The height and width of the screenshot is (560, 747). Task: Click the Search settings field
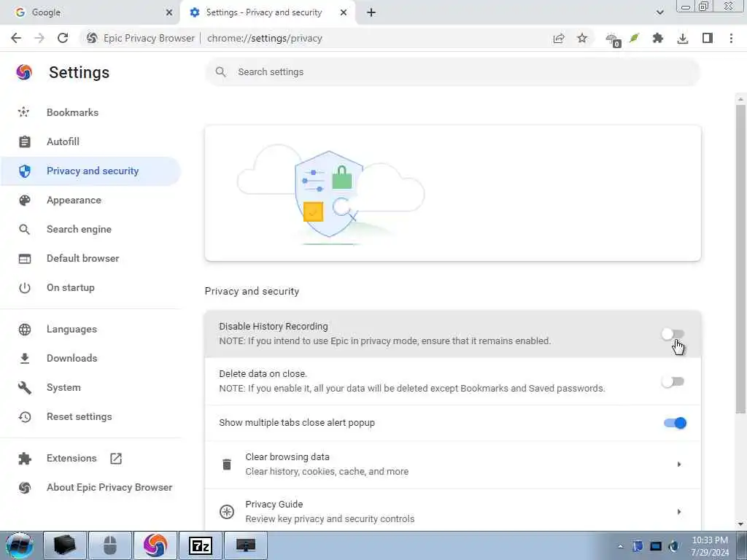click(452, 72)
